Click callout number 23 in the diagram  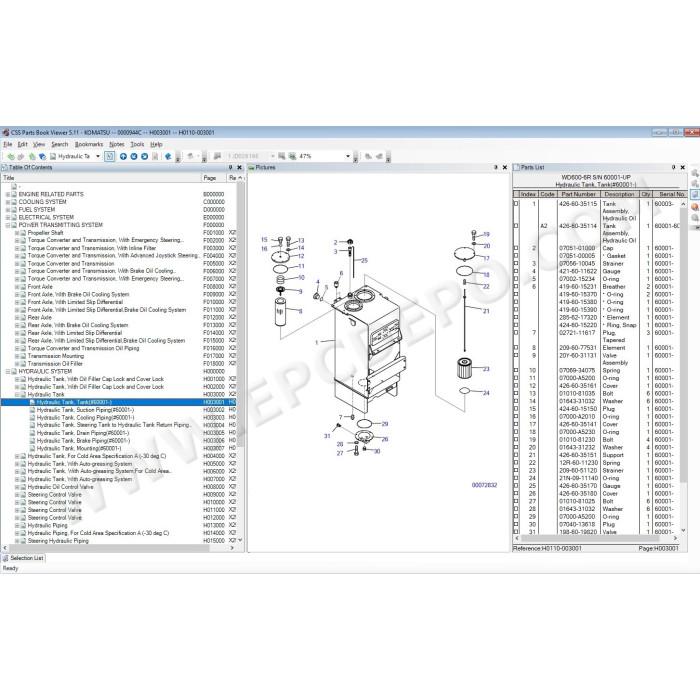[x=486, y=369]
